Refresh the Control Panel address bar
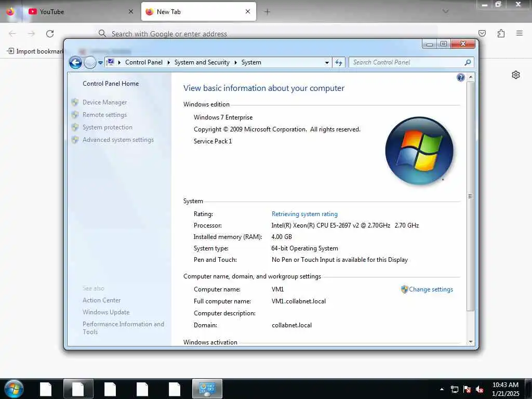Image resolution: width=532 pixels, height=399 pixels. pos(339,62)
